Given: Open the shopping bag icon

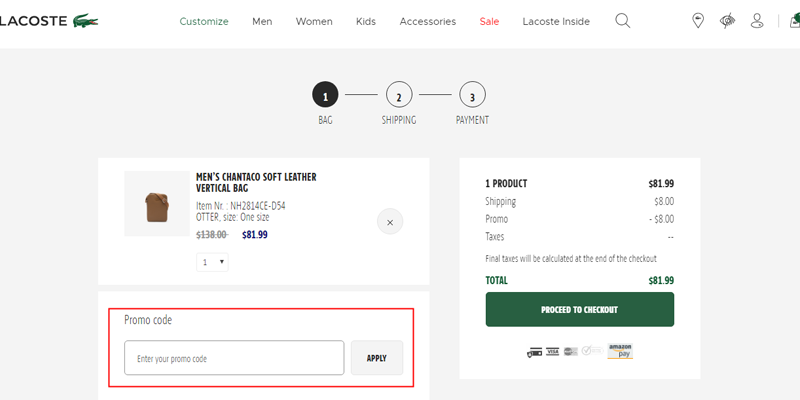Looking at the screenshot, I should point(794,21).
